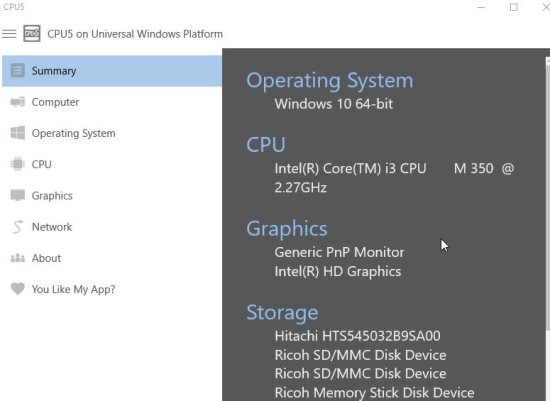The height and width of the screenshot is (401, 550).
Task: Click the heart icon beside You Like My App
Action: (x=18, y=289)
